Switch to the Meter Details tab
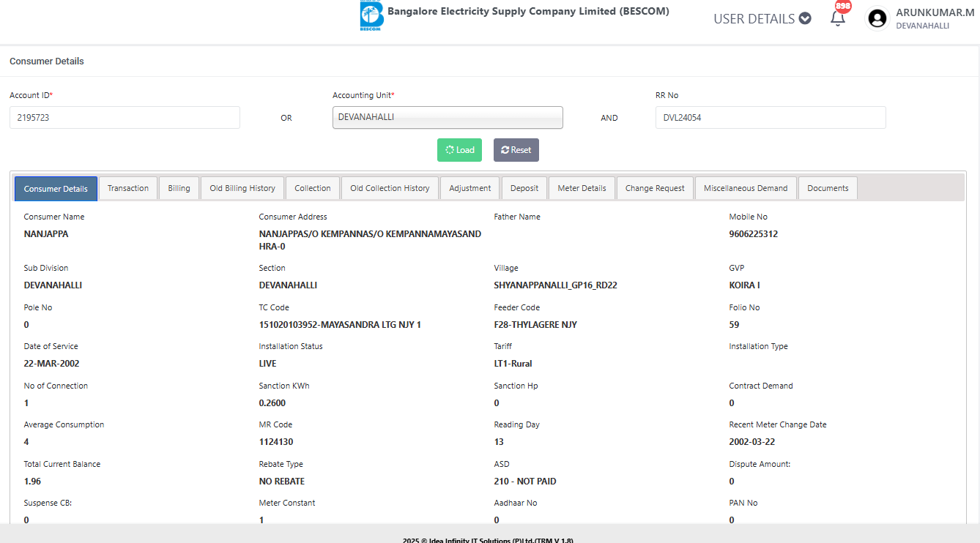 (582, 188)
